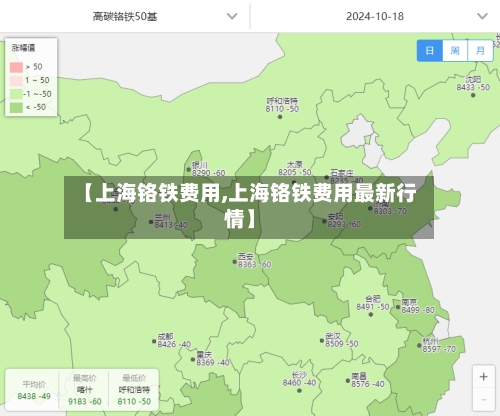Click the 8363 -60 price label

click(254, 265)
